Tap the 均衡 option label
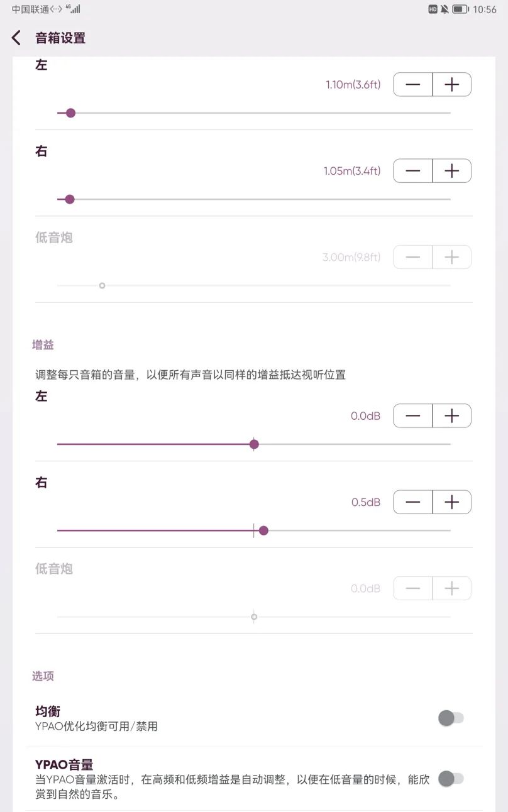508x812 pixels. (x=48, y=711)
